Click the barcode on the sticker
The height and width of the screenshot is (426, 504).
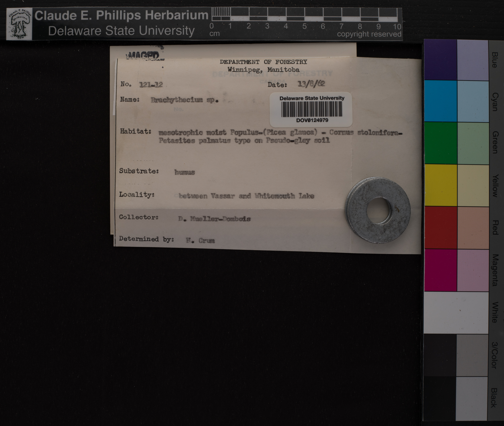(312, 109)
